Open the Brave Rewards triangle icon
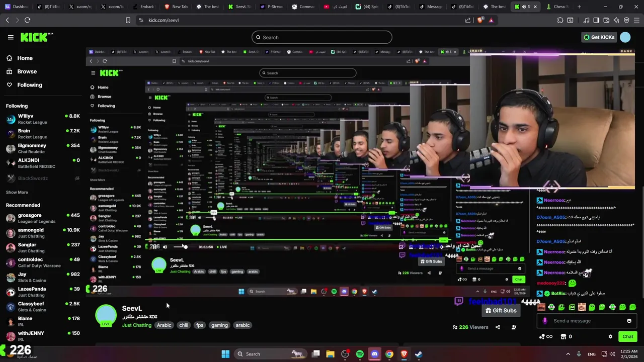Screen dimensions: 644x362 click(x=491, y=20)
